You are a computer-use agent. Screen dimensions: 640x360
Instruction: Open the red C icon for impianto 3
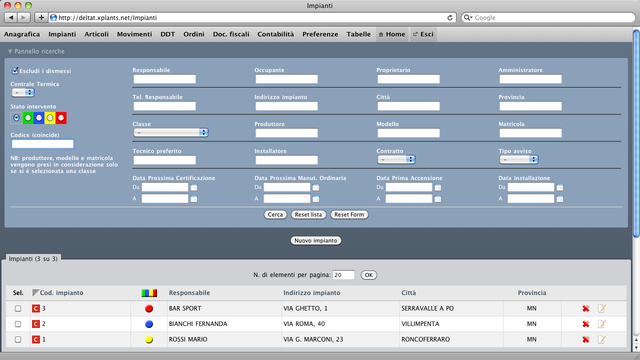36,309
